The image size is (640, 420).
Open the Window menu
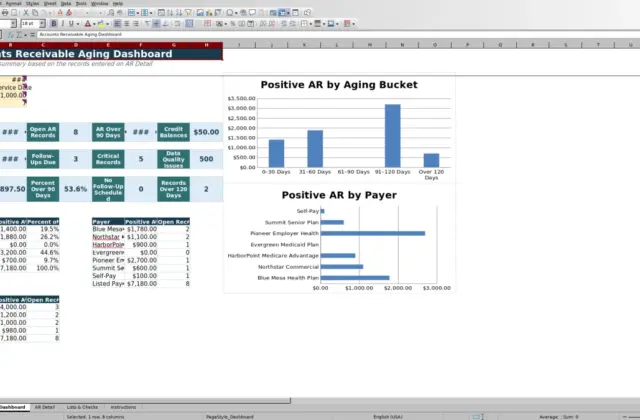(99, 3)
